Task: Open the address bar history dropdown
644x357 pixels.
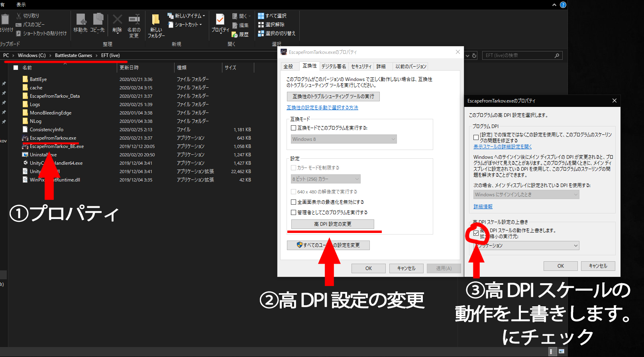Action: [x=467, y=55]
